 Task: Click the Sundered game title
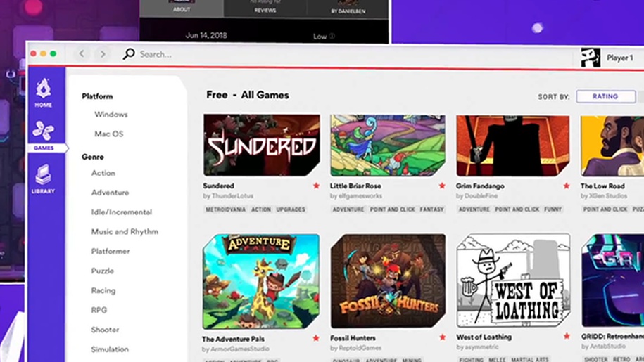point(218,186)
